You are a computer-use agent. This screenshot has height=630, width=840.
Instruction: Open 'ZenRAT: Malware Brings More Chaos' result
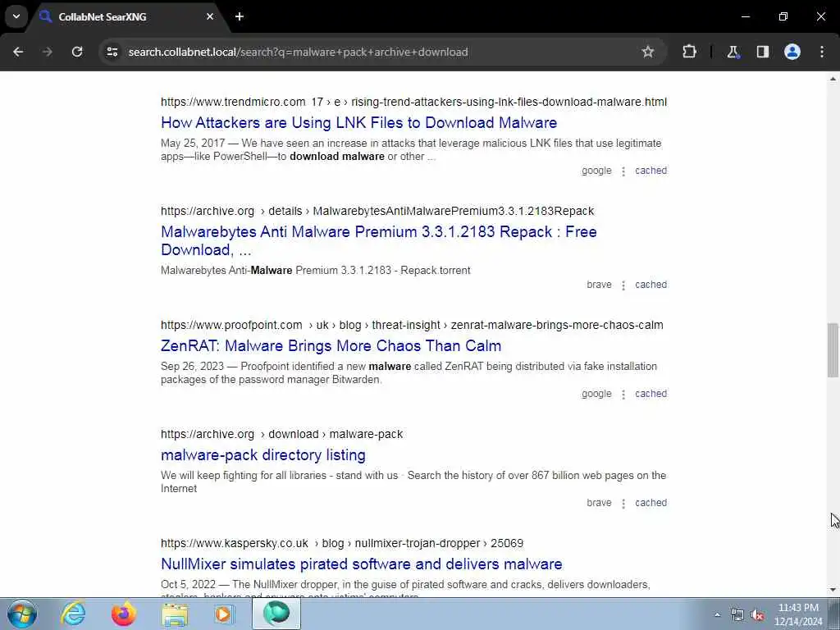[331, 346]
